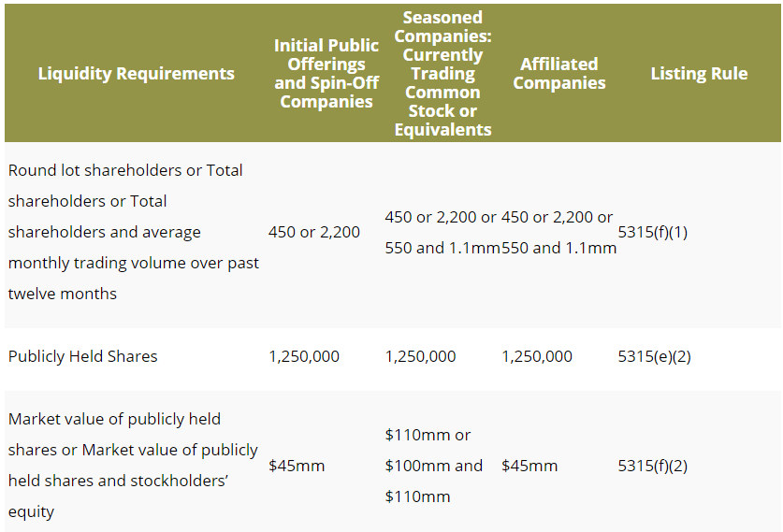Select the Initial Public Offerings and Spin-Off Companies header

[x=326, y=74]
